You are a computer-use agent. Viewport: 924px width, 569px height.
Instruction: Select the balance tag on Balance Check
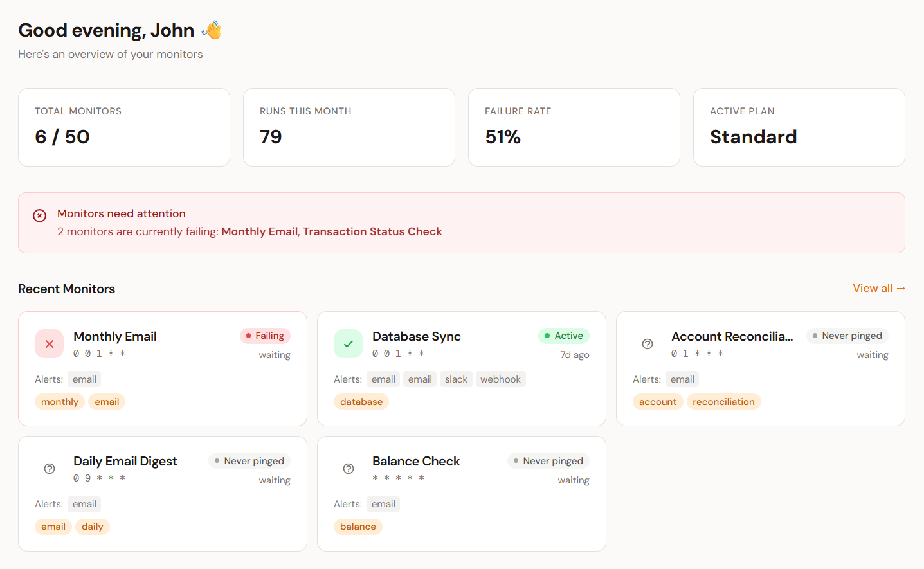[358, 526]
